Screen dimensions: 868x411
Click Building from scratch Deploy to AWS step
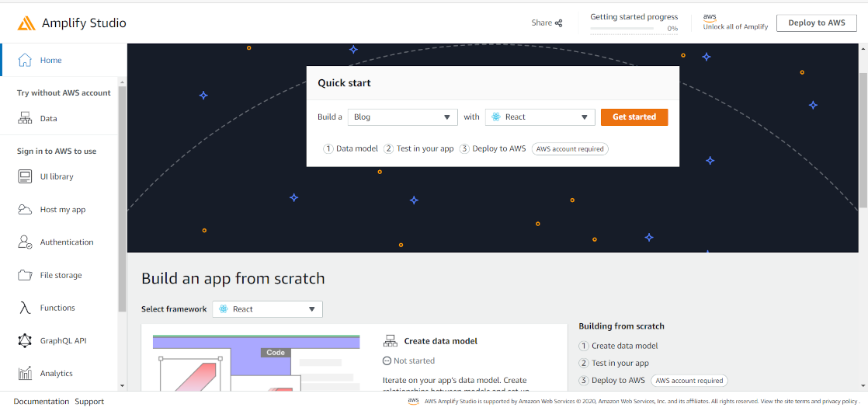612,381
